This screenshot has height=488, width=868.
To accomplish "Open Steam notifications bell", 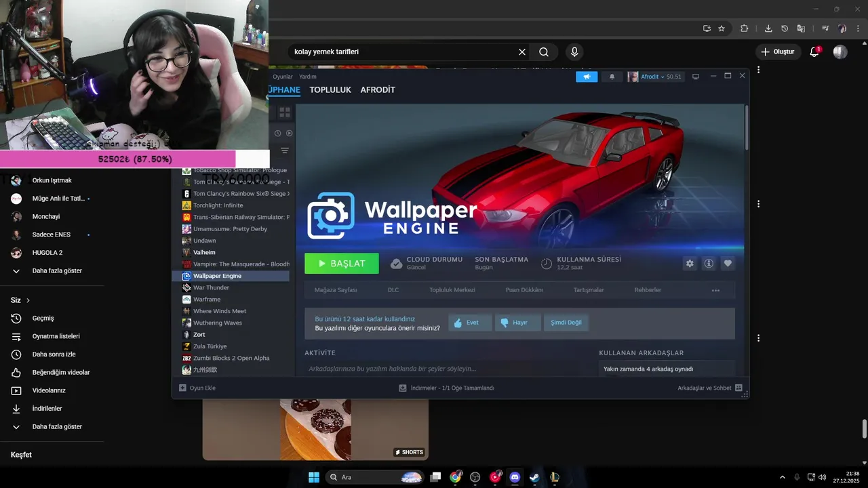I will coord(612,77).
